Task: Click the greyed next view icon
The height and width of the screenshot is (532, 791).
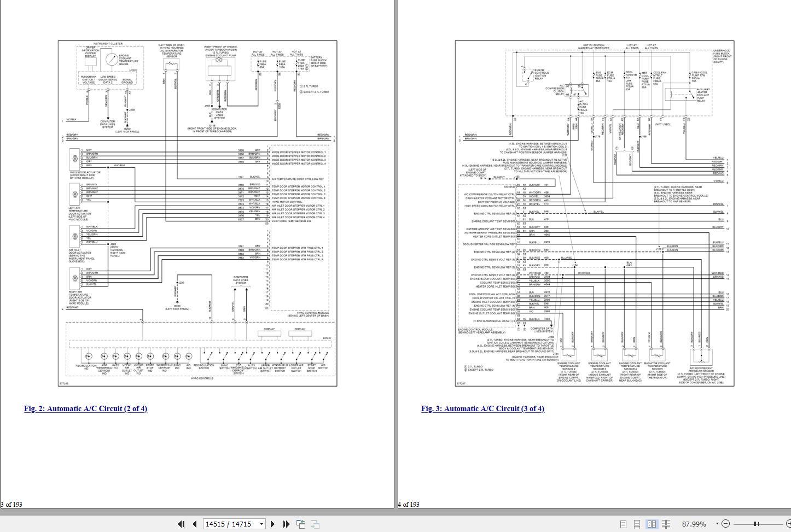Action: coord(315,524)
